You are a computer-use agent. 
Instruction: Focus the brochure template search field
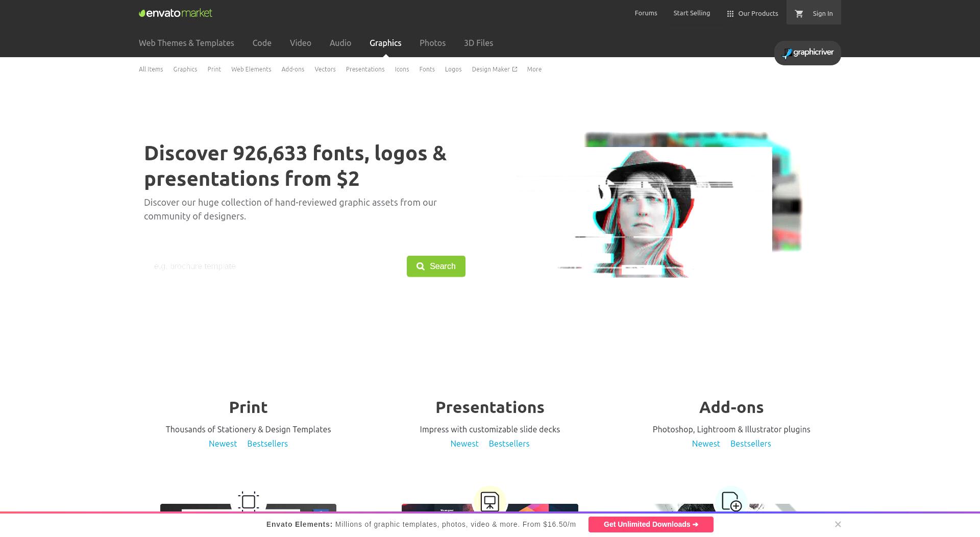click(275, 266)
